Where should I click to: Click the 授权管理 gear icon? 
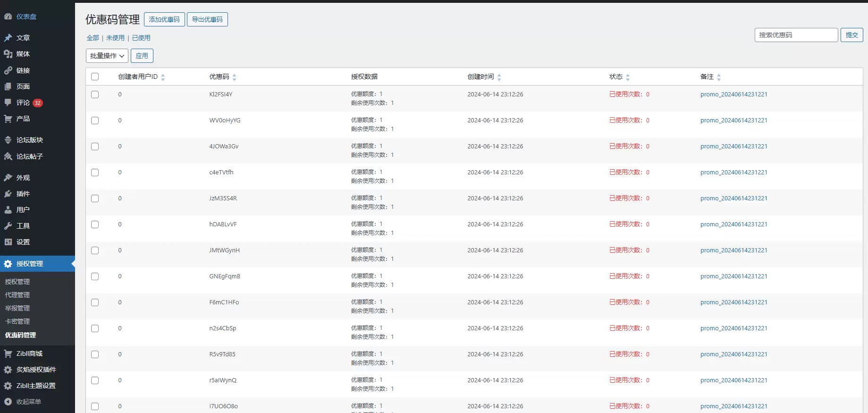click(x=8, y=264)
